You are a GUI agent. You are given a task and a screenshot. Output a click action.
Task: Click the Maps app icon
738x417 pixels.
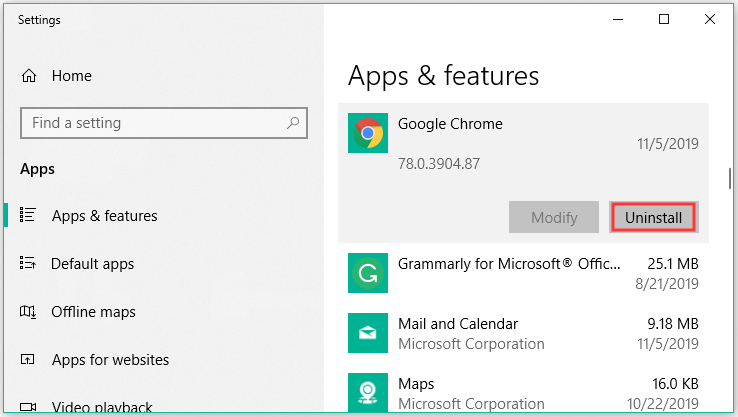(366, 392)
